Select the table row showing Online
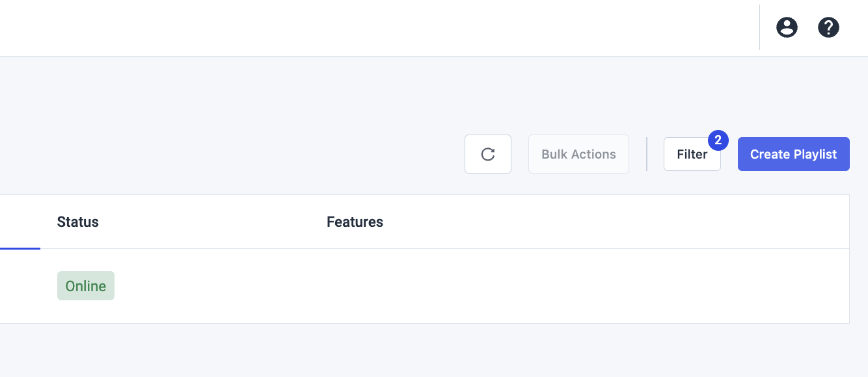This screenshot has width=868, height=377. point(424,286)
